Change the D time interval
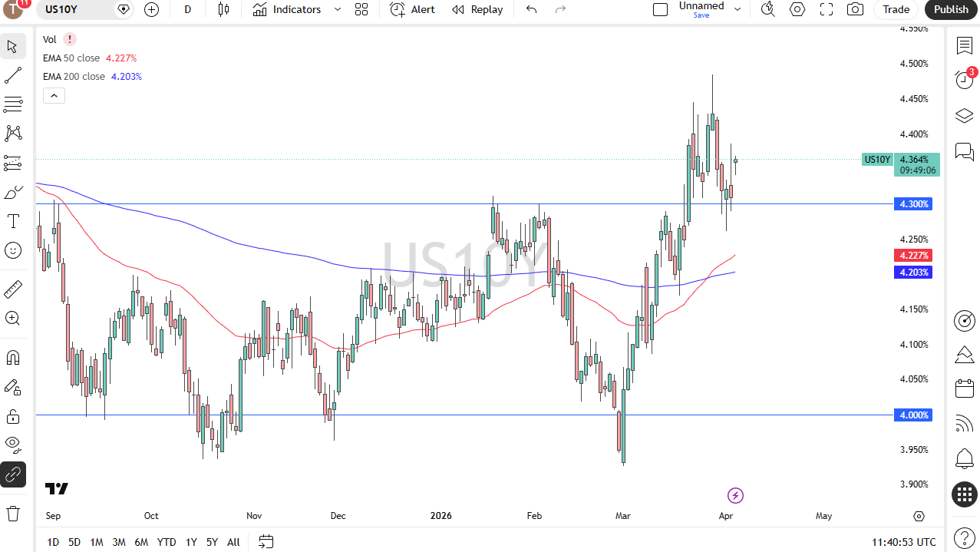 coord(188,9)
